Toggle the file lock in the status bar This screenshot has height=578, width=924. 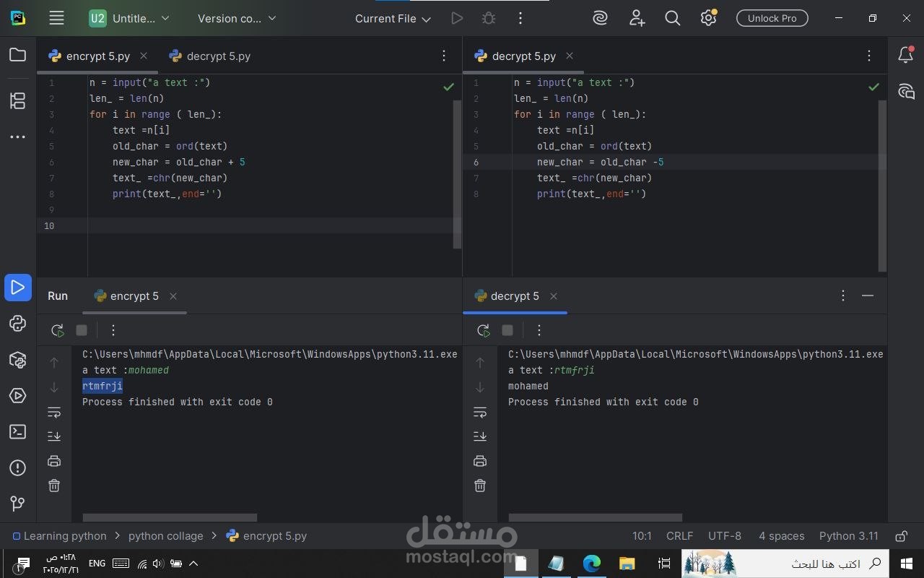click(x=901, y=535)
